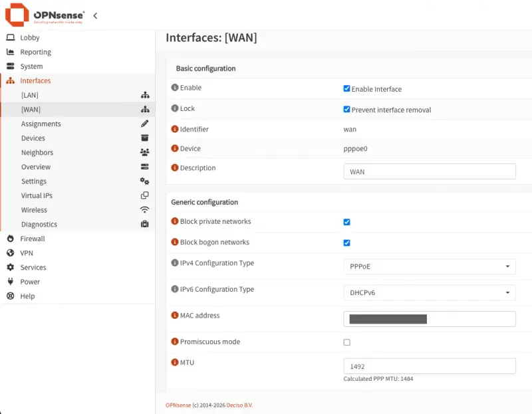
Task: Open the IPv4 Configuration Type dropdown
Action: 429,266
